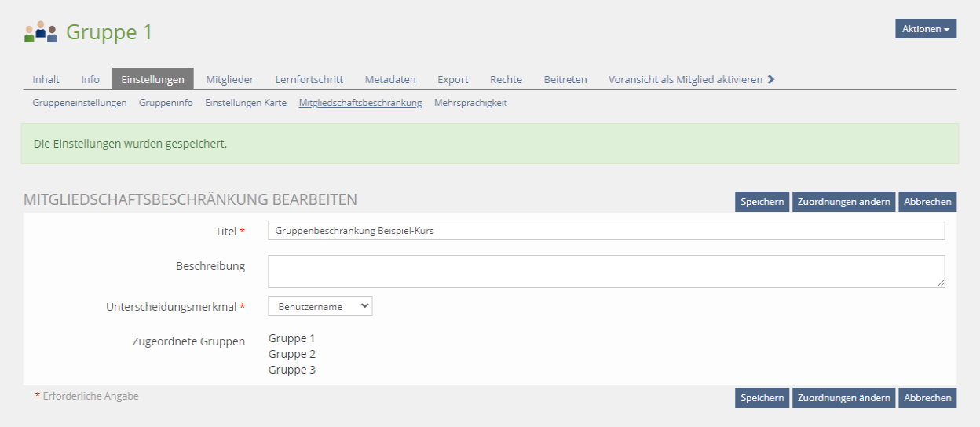980x427 pixels.
Task: Open the Export tab
Action: [453, 79]
